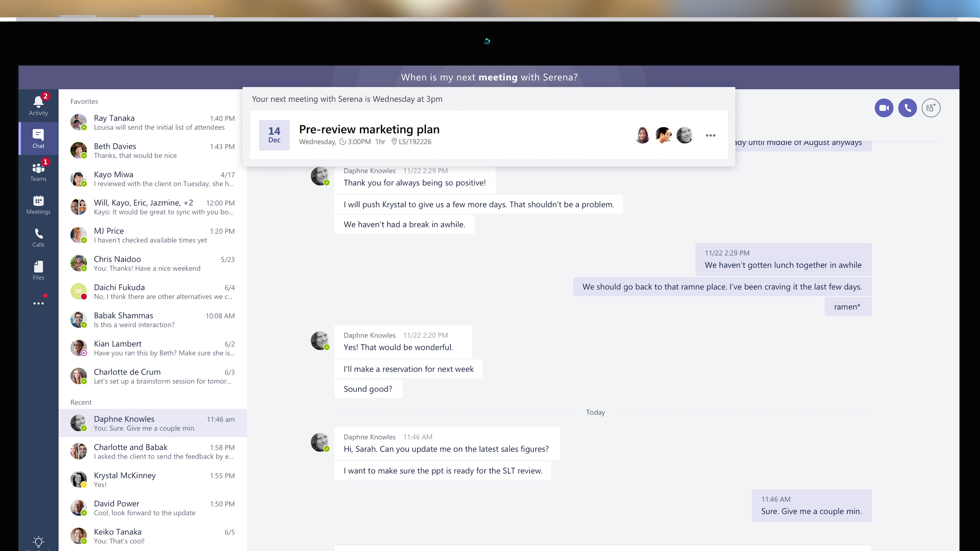Start an audio call button
The height and width of the screenshot is (551, 980).
pos(907,108)
